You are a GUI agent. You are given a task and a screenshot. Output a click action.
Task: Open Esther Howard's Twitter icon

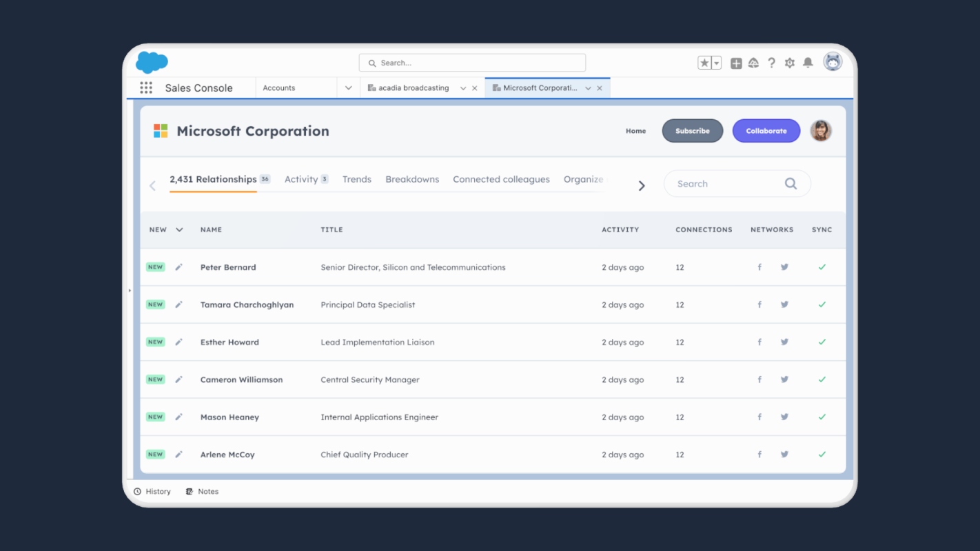[784, 342]
